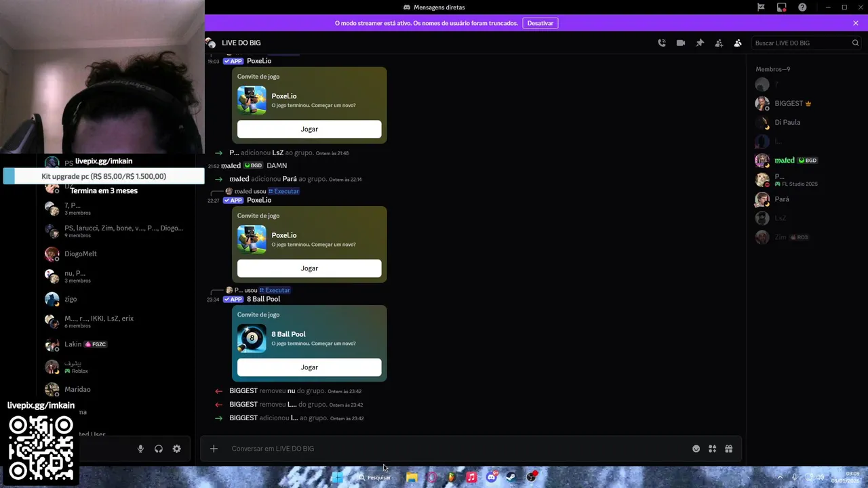Click the Pesquisar taskbar search

375,477
